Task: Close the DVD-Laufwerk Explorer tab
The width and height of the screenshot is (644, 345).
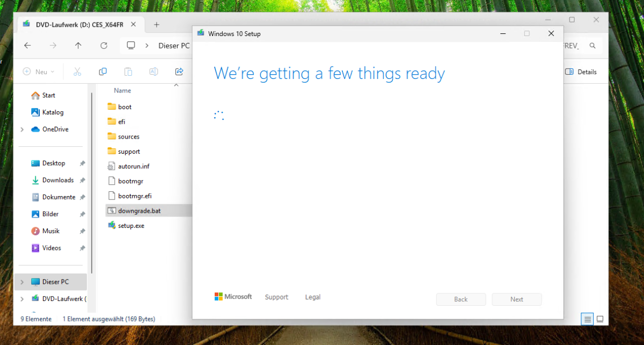Action: coord(134,25)
